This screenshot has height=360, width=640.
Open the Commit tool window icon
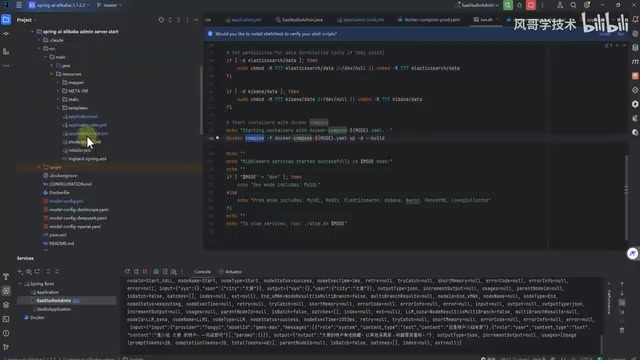click(x=6, y=34)
